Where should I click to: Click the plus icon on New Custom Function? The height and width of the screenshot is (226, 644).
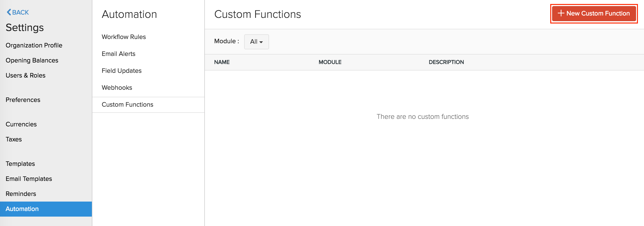coord(561,13)
